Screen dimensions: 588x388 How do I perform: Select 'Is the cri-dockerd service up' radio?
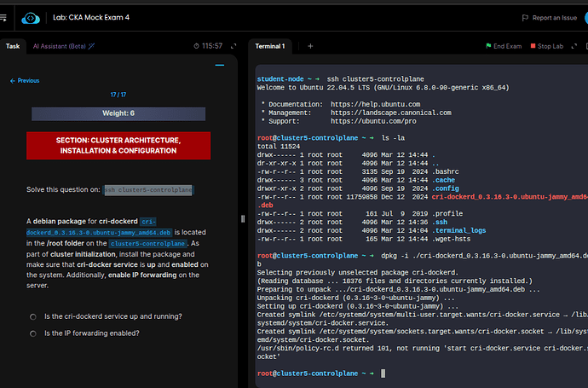[32, 316]
